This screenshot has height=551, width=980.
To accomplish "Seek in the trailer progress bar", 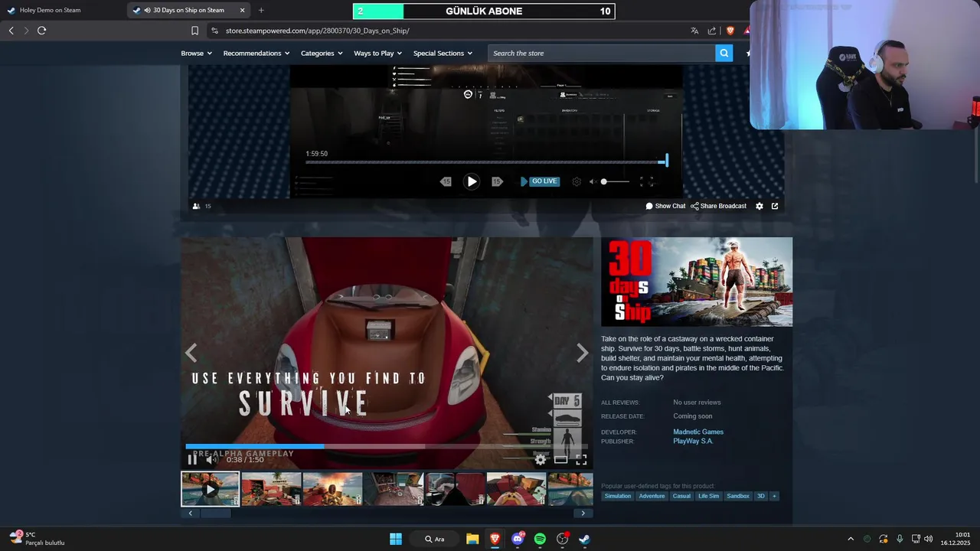I will (x=387, y=446).
